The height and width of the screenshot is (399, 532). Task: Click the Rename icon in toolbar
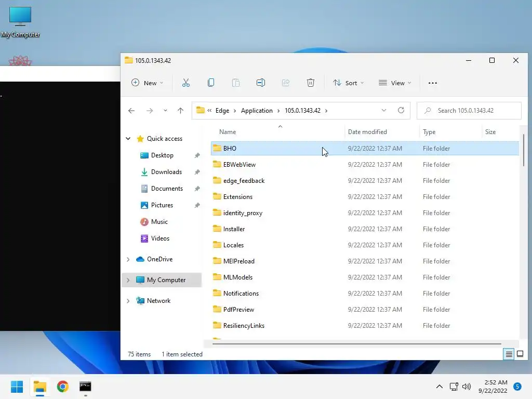click(261, 83)
